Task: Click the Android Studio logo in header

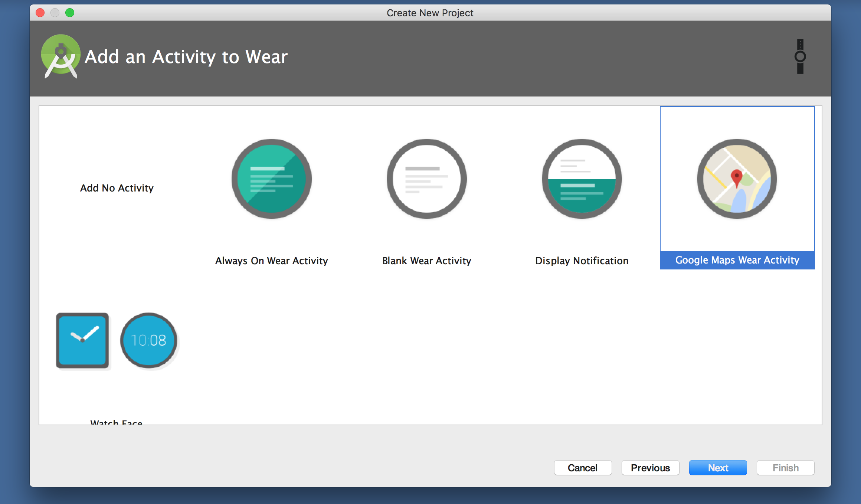Action: [60, 56]
